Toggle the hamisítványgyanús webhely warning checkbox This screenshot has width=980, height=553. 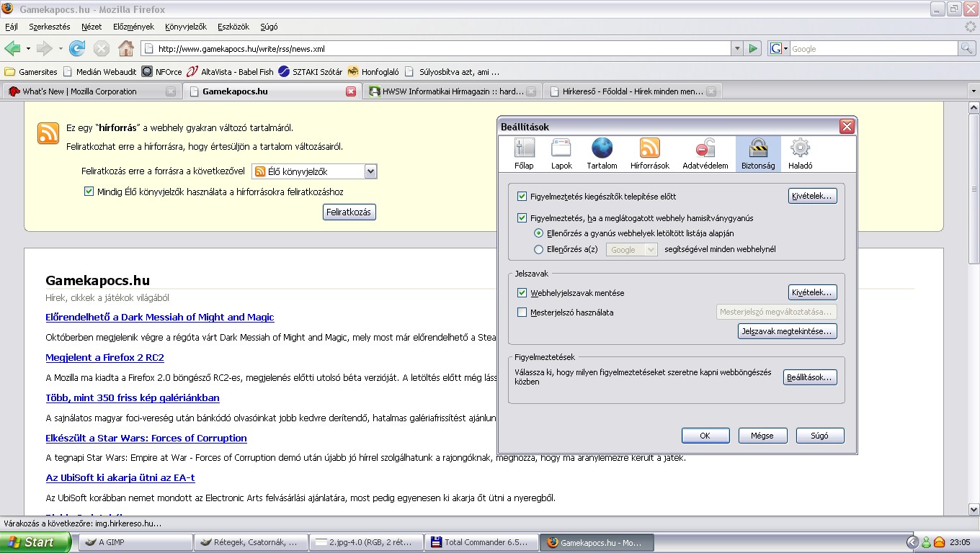522,217
